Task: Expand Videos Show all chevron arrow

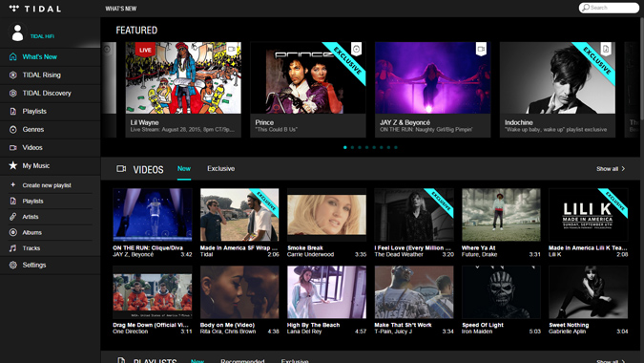Action: 623,168
